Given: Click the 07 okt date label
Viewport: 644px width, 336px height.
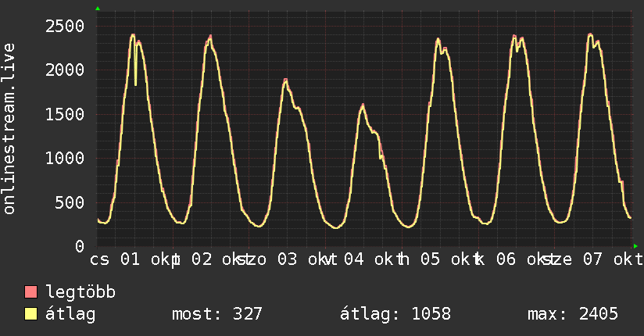Looking at the screenshot, I should tap(613, 259).
